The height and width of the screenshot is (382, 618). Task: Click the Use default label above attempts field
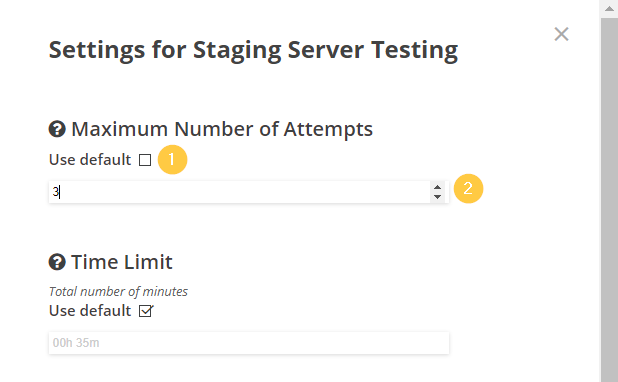pos(90,160)
